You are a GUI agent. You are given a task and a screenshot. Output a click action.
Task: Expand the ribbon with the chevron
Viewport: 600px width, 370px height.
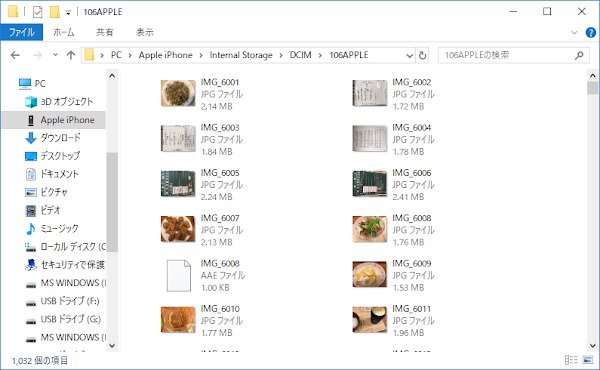point(574,33)
